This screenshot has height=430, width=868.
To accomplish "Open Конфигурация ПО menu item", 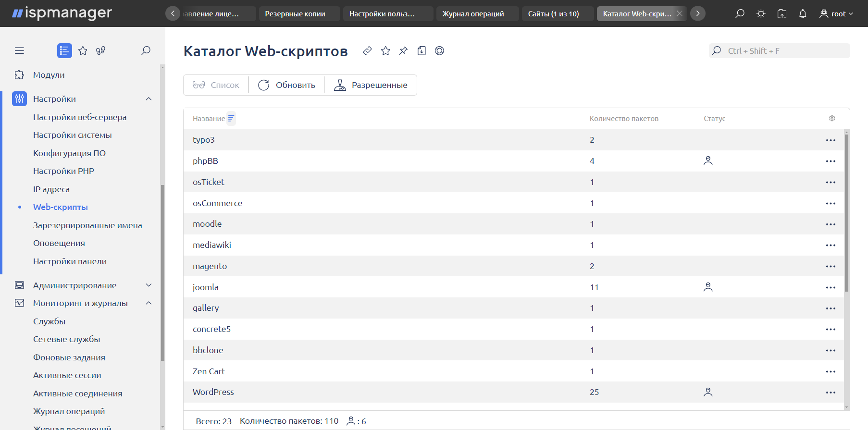I will pos(69,153).
